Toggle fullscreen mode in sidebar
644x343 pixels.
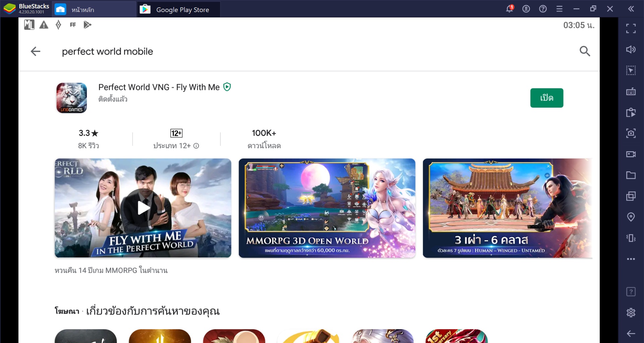point(631,28)
